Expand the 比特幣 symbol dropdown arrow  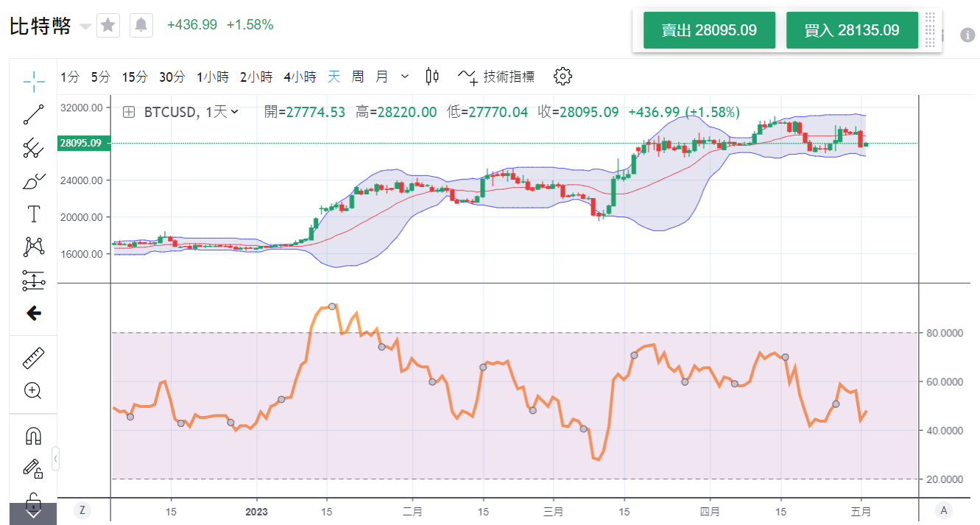click(x=85, y=27)
